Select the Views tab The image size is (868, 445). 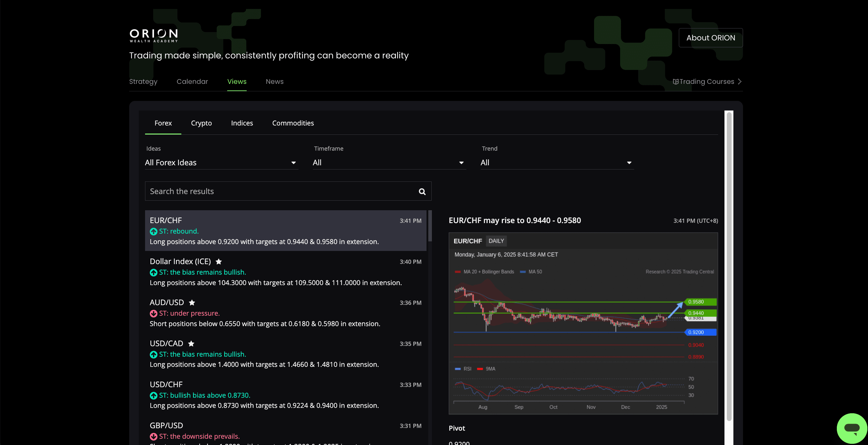tap(236, 81)
